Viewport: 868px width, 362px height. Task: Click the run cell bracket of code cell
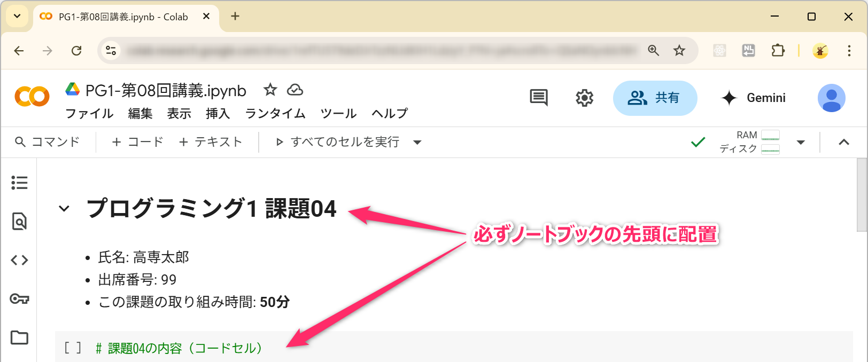73,348
